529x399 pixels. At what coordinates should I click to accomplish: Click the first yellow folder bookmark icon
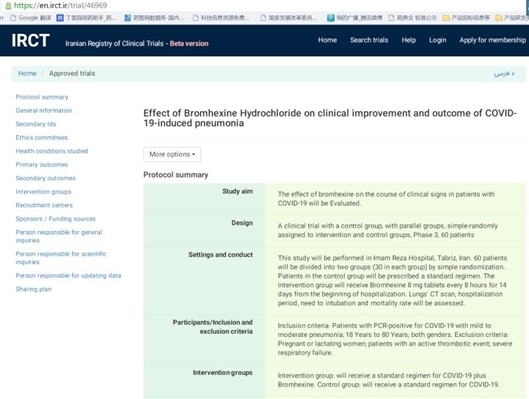click(446, 18)
